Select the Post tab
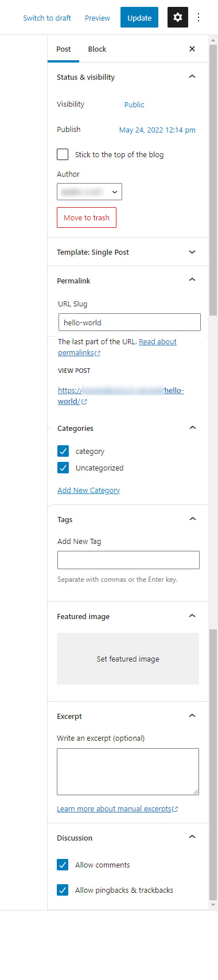The height and width of the screenshot is (980, 218). pyautogui.click(x=64, y=49)
